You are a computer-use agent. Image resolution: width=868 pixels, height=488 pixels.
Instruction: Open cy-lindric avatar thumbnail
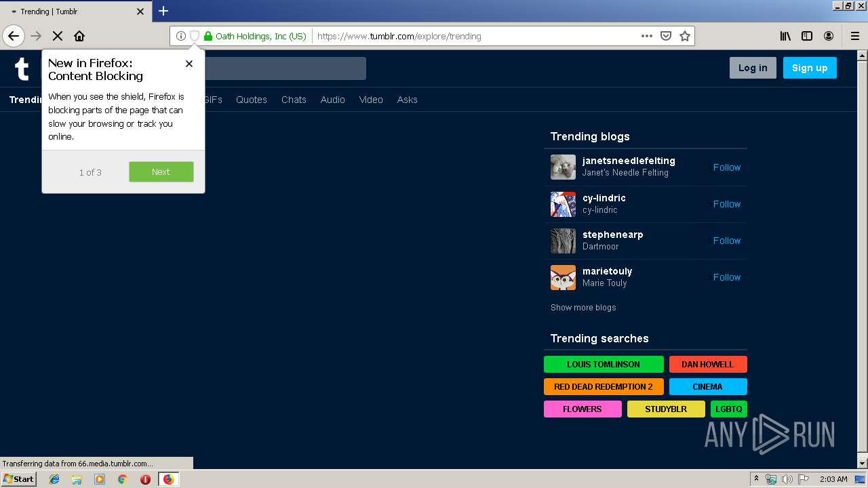(563, 203)
